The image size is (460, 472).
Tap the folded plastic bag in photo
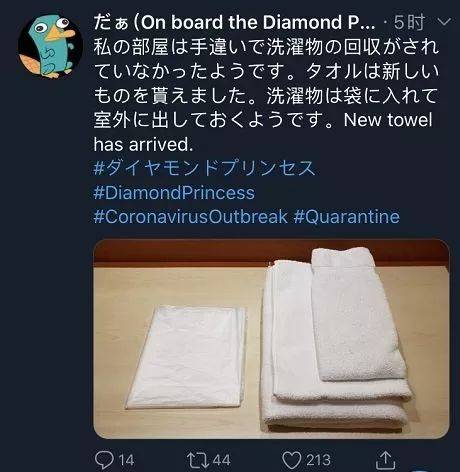tap(187, 357)
